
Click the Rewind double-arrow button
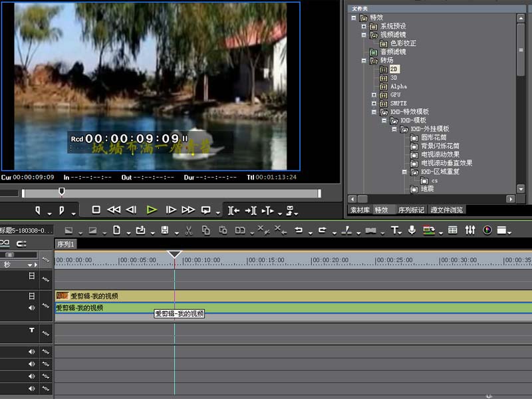(114, 210)
